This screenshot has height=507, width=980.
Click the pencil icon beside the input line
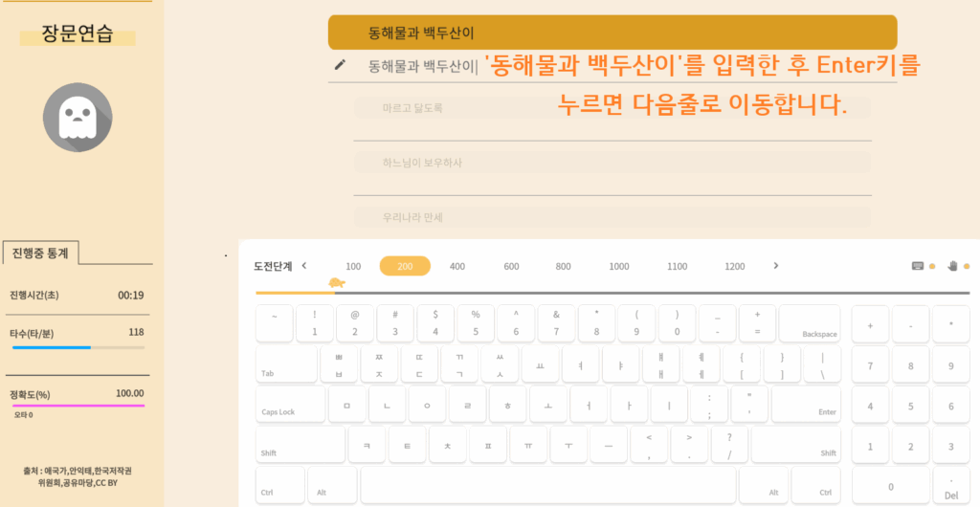click(x=340, y=64)
